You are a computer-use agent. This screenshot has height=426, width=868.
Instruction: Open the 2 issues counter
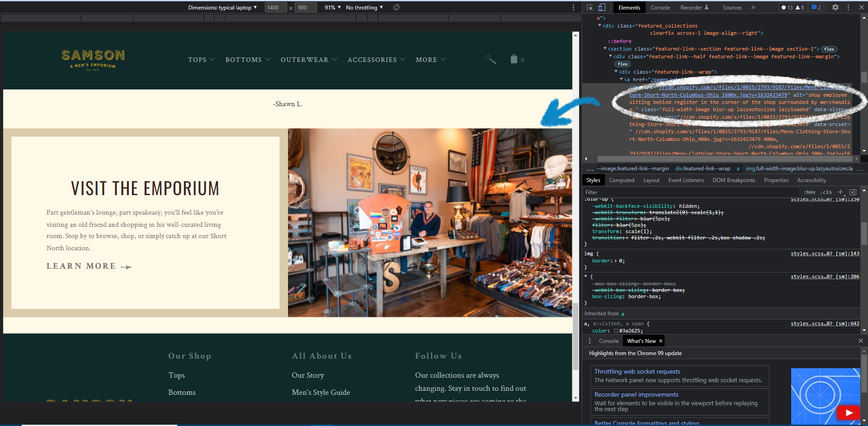816,7
